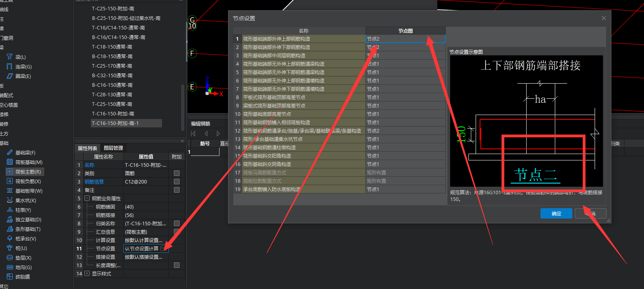The width and height of the screenshot is (644, 289).
Task: Select the 基础梁(F) foundation beam icon
Action: click(x=10, y=152)
